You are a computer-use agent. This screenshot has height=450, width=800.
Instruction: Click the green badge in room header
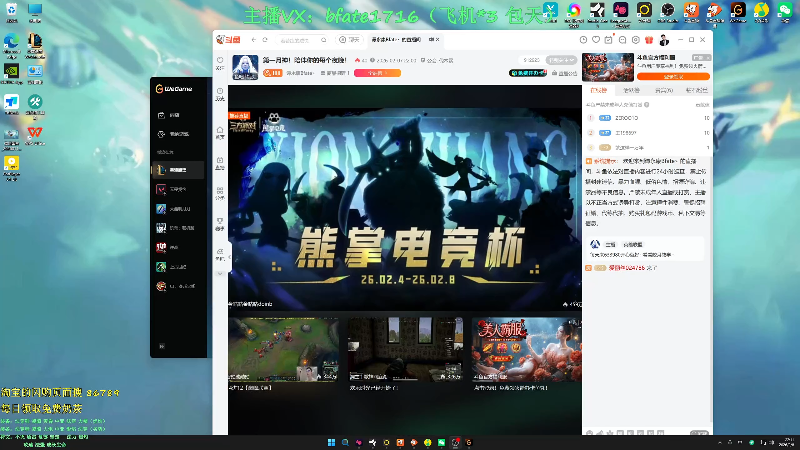point(528,73)
